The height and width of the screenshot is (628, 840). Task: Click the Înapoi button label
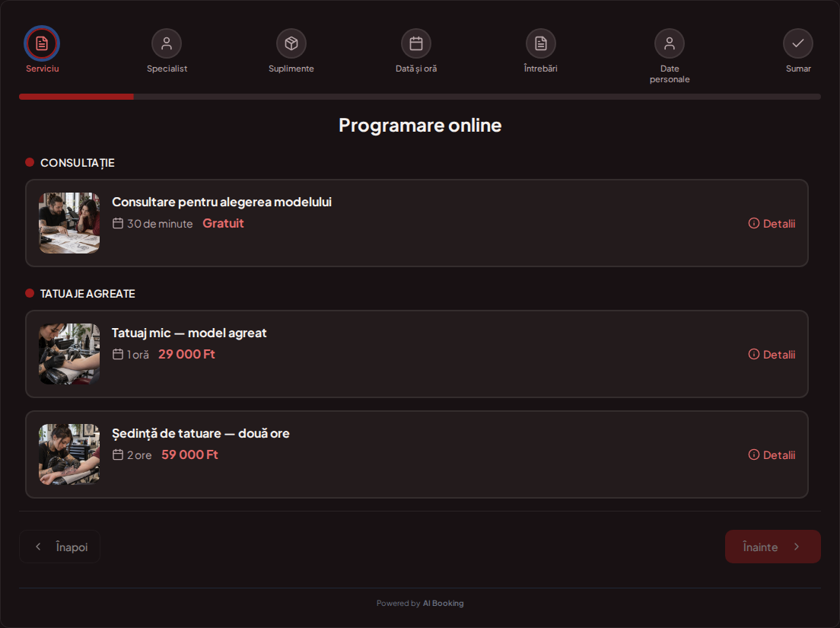(72, 547)
